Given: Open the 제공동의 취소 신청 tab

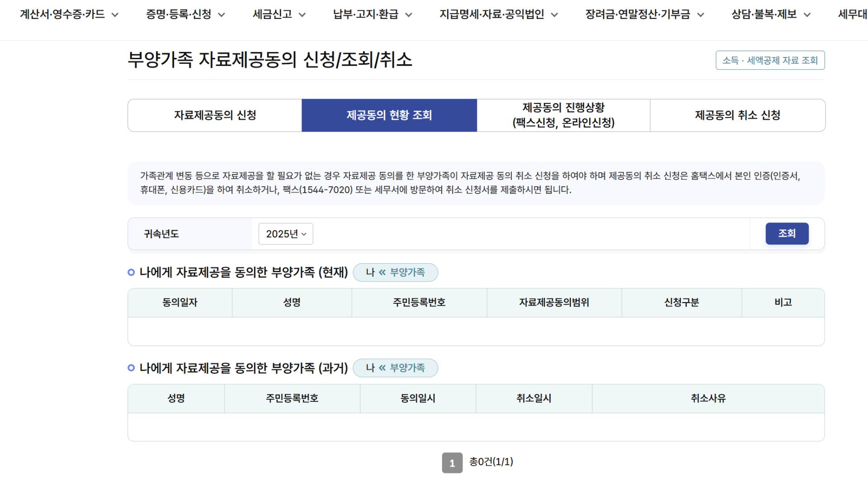Looking at the screenshot, I should tap(737, 115).
